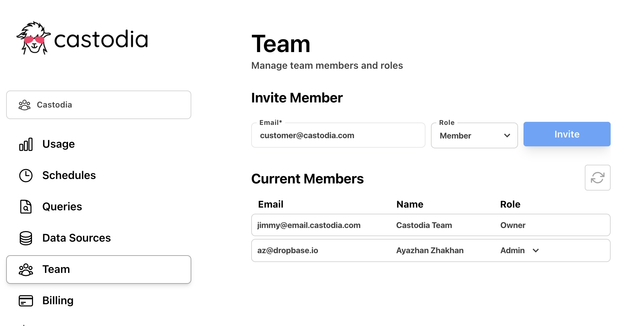Click the Castodia llama logo
This screenshot has width=644, height=326.
33,38
